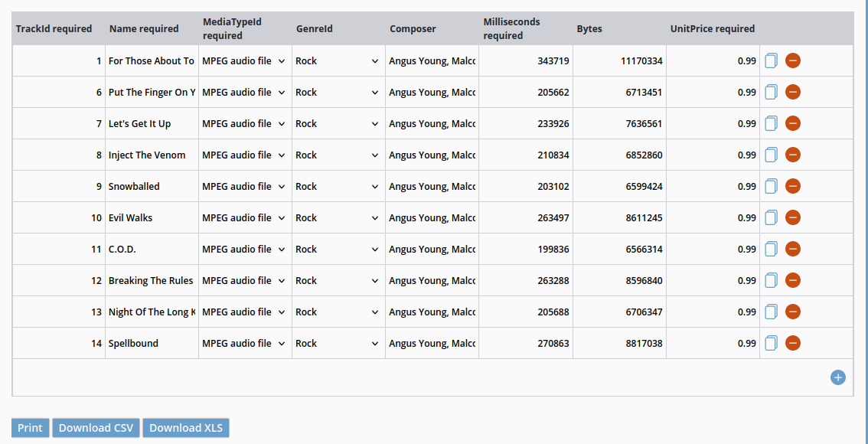Image resolution: width=868 pixels, height=444 pixels.
Task: Remove the Night Of The Long row
Action: click(793, 312)
